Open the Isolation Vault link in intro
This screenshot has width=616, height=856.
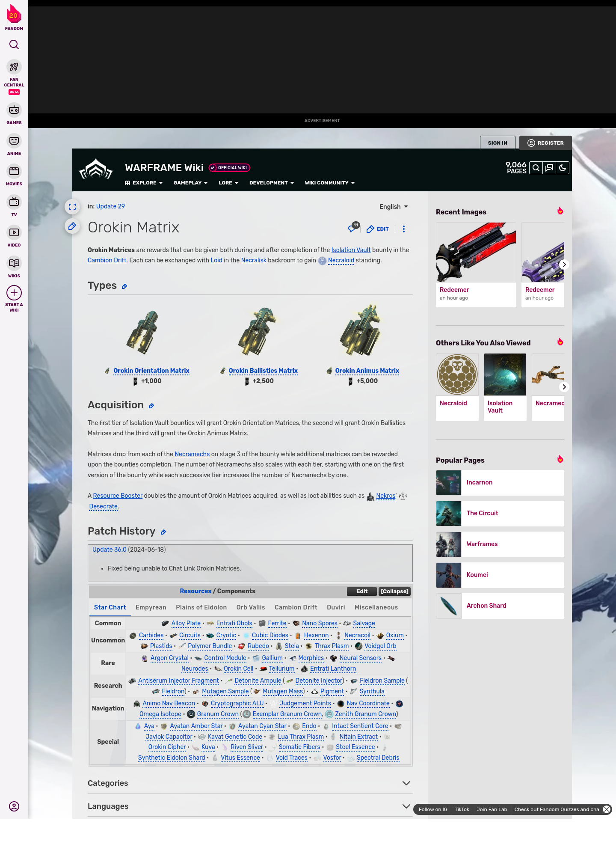pos(351,250)
